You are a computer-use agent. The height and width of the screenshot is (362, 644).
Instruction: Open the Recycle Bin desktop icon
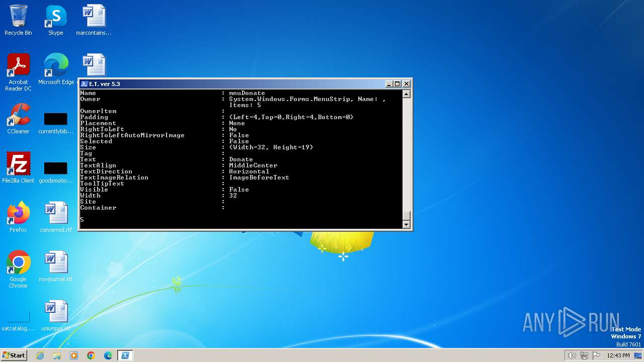click(x=18, y=20)
